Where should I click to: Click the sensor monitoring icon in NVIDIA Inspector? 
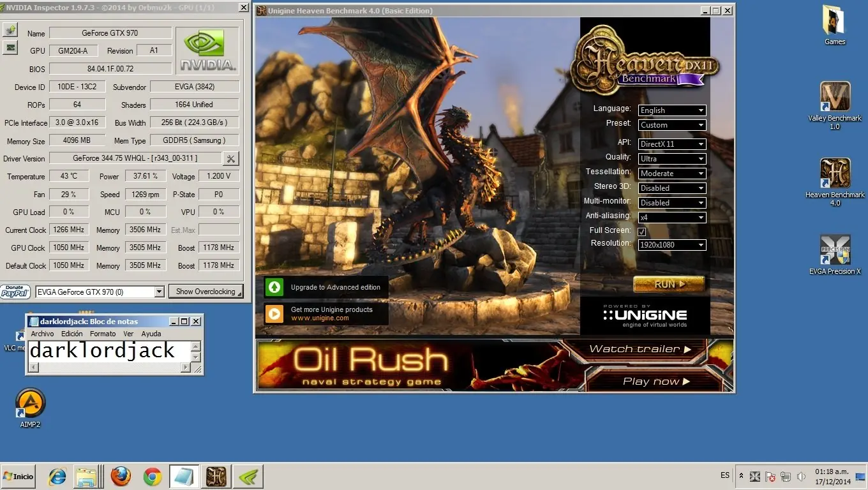tap(10, 48)
